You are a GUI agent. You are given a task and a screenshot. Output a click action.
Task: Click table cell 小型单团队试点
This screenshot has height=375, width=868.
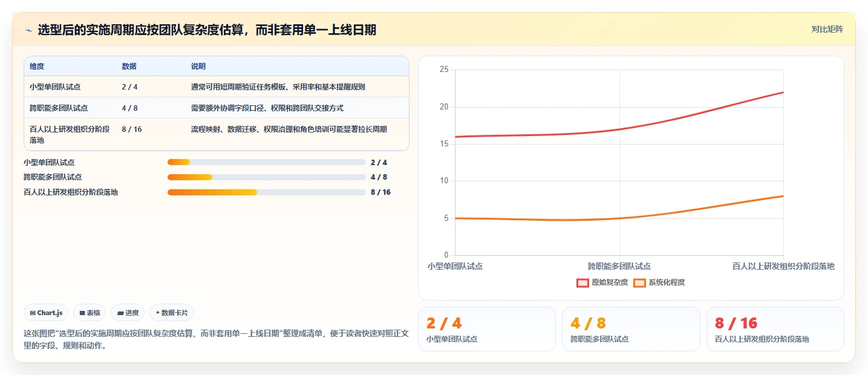click(x=55, y=87)
